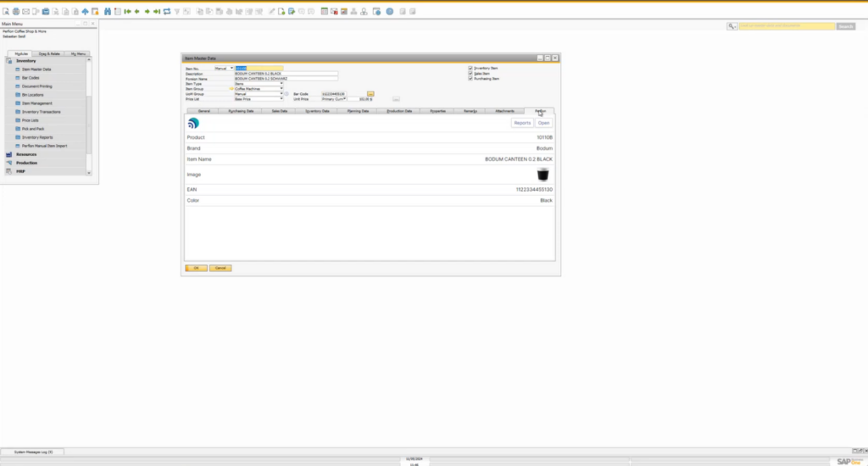
Task: Switch to the Purchasing Data tab
Action: [241, 111]
